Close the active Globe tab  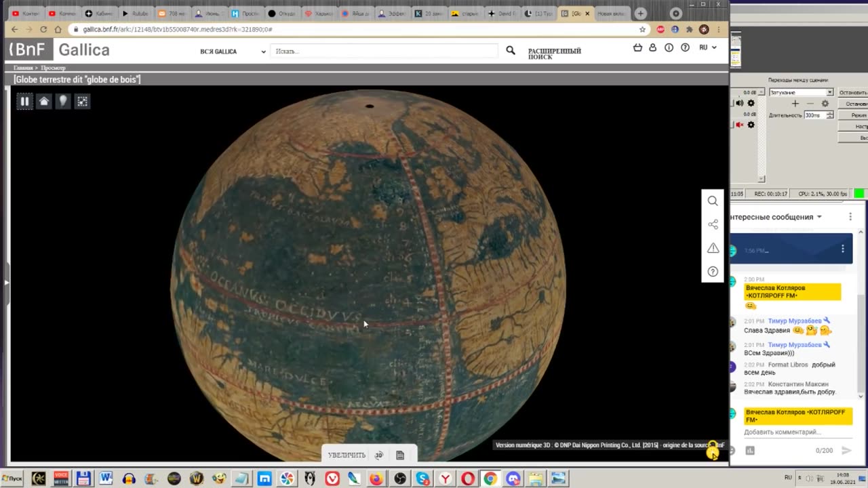pos(587,14)
